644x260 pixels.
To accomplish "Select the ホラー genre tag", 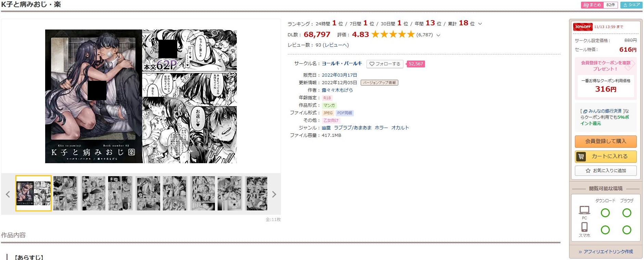I will pyautogui.click(x=381, y=128).
